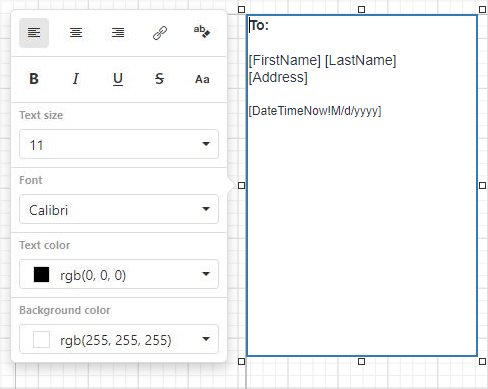
Task: Click the middle-left resize handle
Action: [x=242, y=186]
